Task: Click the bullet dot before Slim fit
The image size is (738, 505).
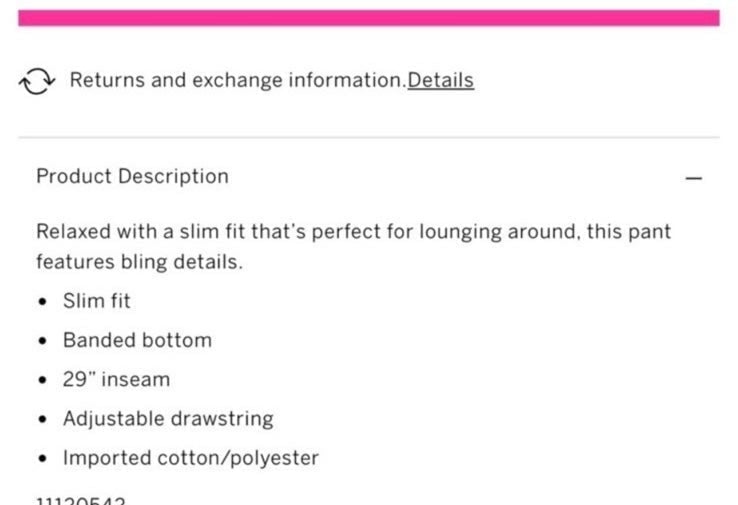Action: 43,301
